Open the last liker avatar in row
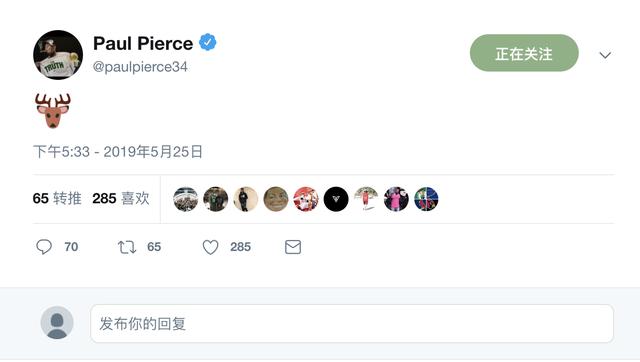 pos(426,199)
